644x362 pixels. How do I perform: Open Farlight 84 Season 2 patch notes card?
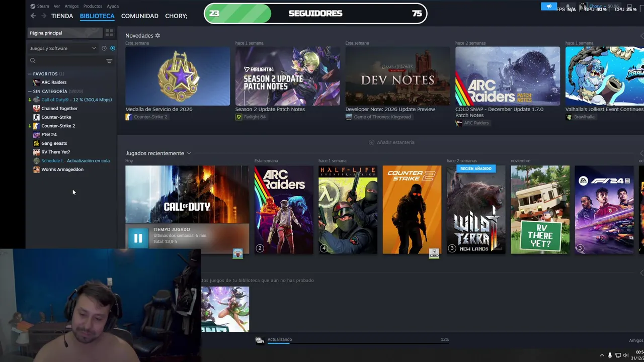coord(287,76)
